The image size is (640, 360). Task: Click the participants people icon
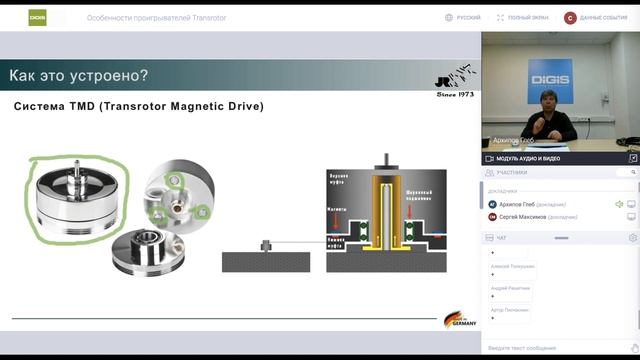pyautogui.click(x=489, y=173)
